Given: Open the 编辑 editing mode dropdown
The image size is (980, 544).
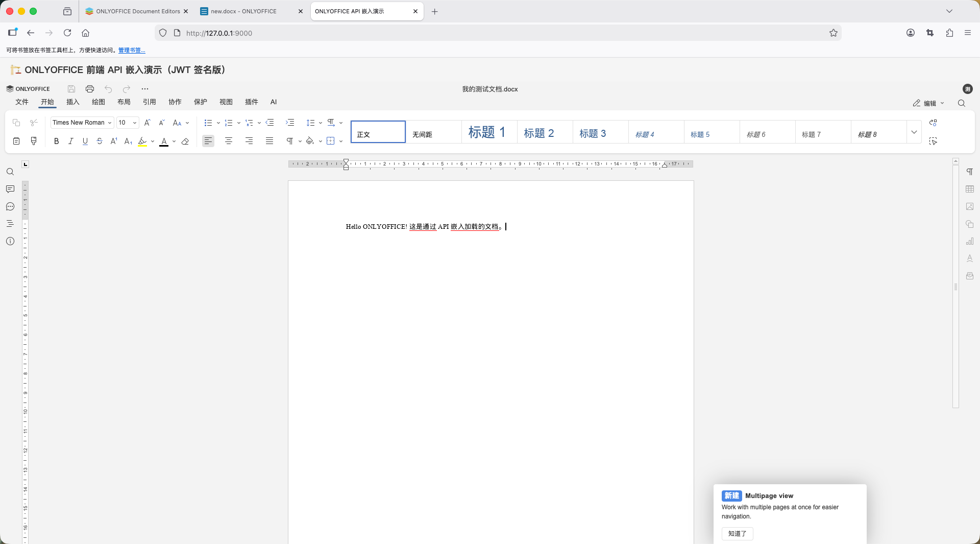Looking at the screenshot, I should (929, 103).
